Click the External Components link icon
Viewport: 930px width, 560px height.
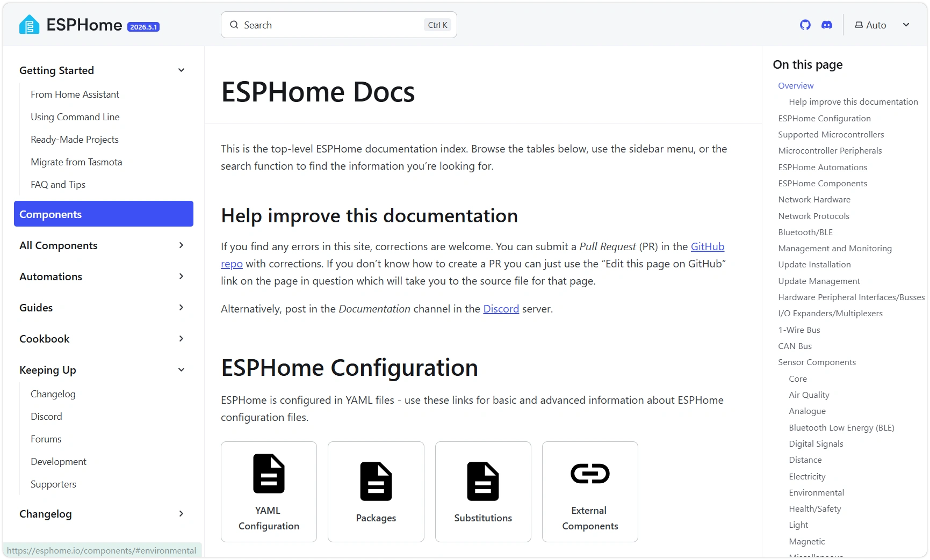[x=590, y=474]
